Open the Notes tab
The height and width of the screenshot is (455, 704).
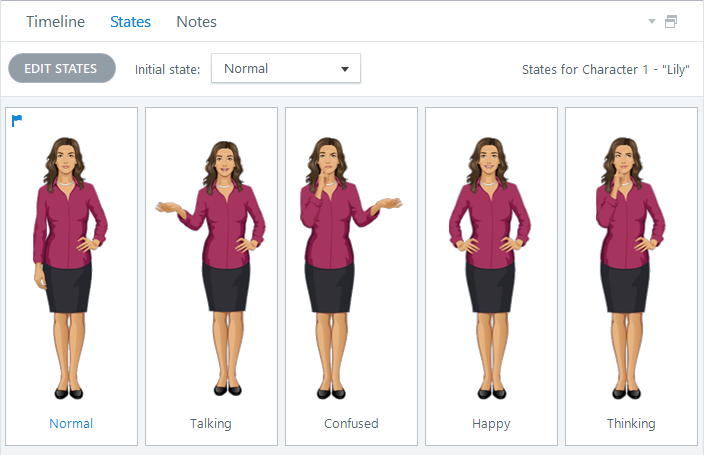pyautogui.click(x=197, y=22)
